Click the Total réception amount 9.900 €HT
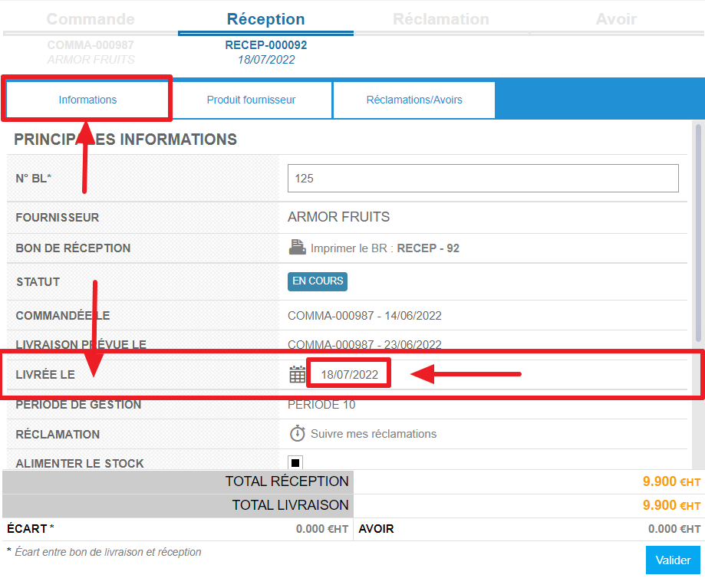Image resolution: width=705 pixels, height=588 pixels. pos(671,481)
